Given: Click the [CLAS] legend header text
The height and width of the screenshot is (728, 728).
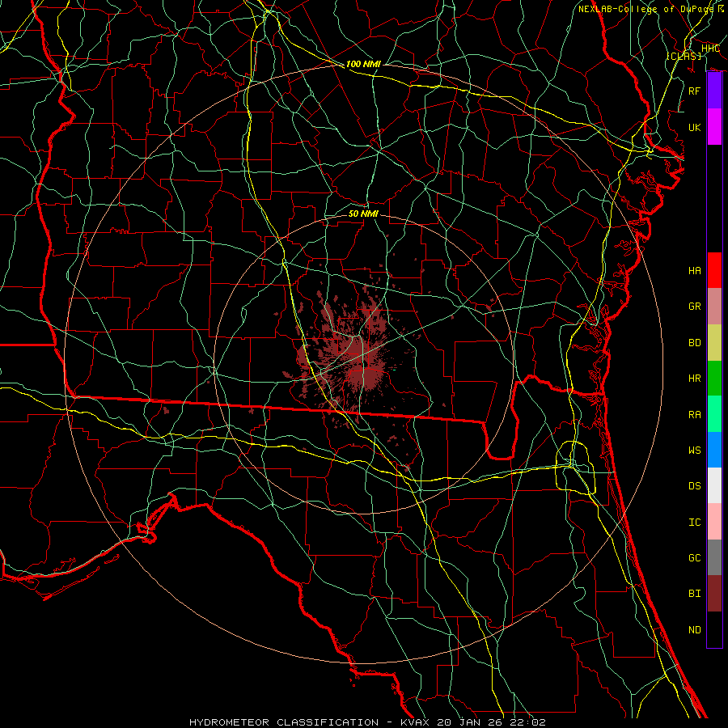Looking at the screenshot, I should click(x=684, y=56).
